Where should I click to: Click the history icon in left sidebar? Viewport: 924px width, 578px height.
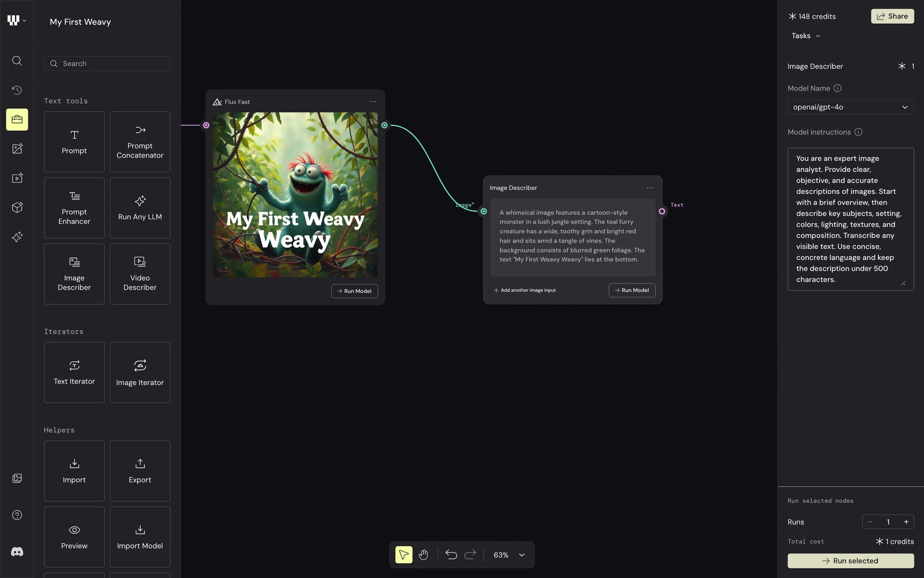pyautogui.click(x=17, y=90)
